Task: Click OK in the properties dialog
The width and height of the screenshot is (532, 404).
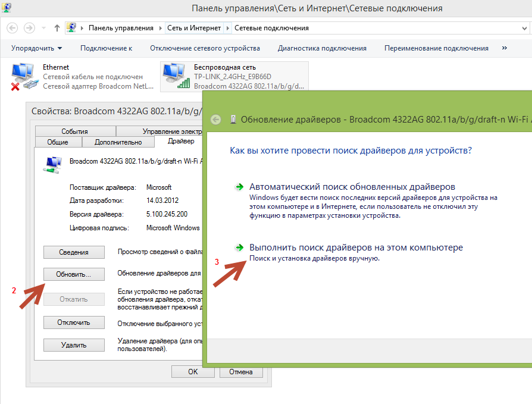Action: [193, 372]
